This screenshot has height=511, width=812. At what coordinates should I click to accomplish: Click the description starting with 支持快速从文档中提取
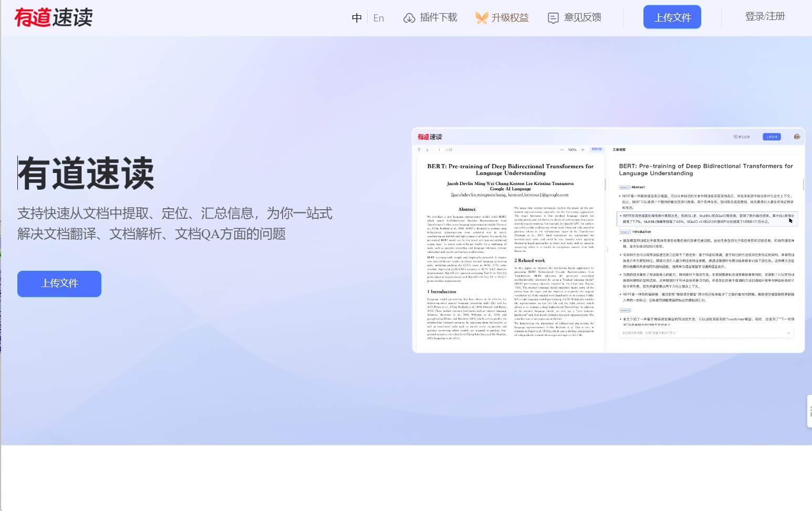click(175, 223)
